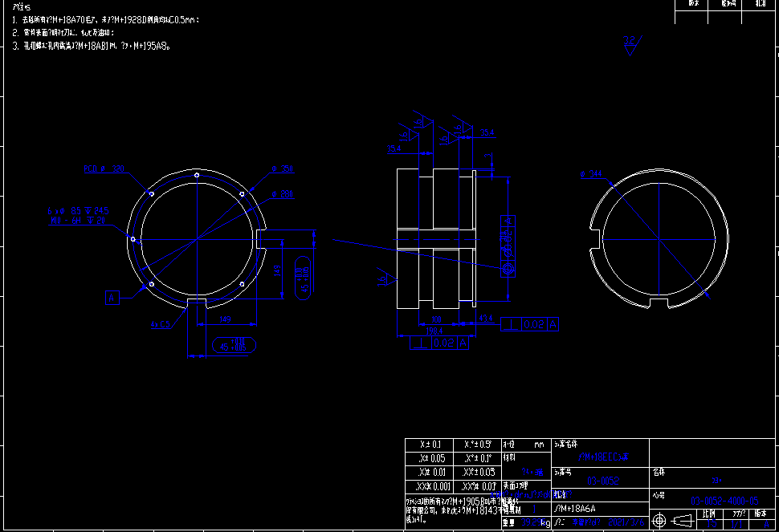The image size is (779, 532).
Task: Select the X± 0.1 tolerance cell
Action: click(x=430, y=445)
